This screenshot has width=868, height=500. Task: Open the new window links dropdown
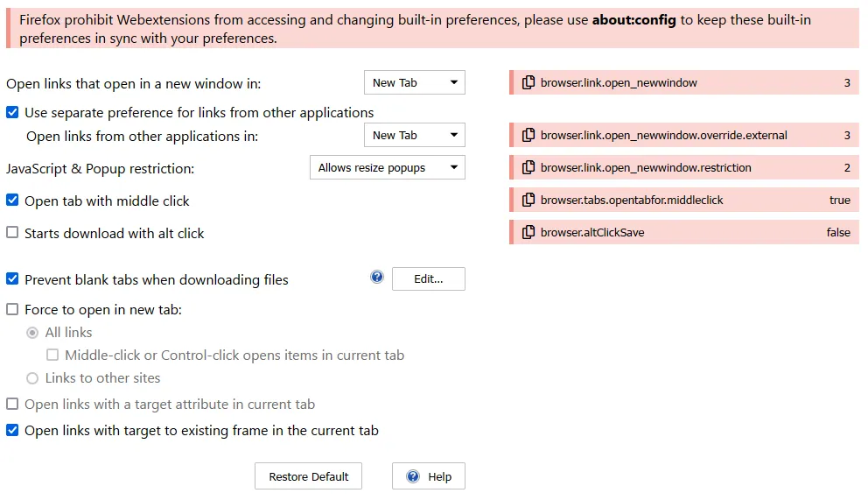click(x=414, y=83)
